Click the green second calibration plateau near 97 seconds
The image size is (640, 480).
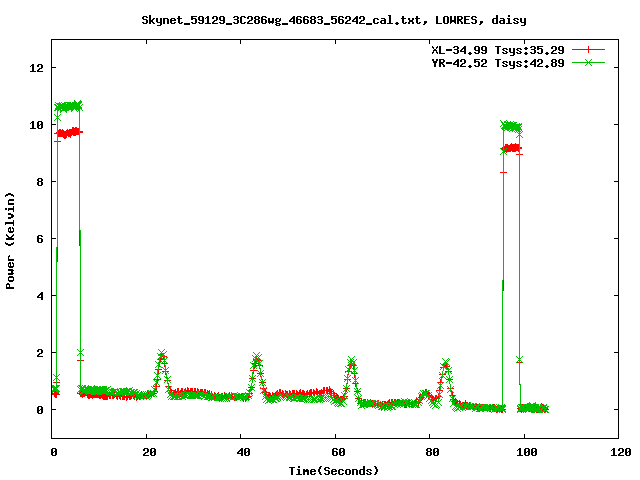tap(511, 126)
